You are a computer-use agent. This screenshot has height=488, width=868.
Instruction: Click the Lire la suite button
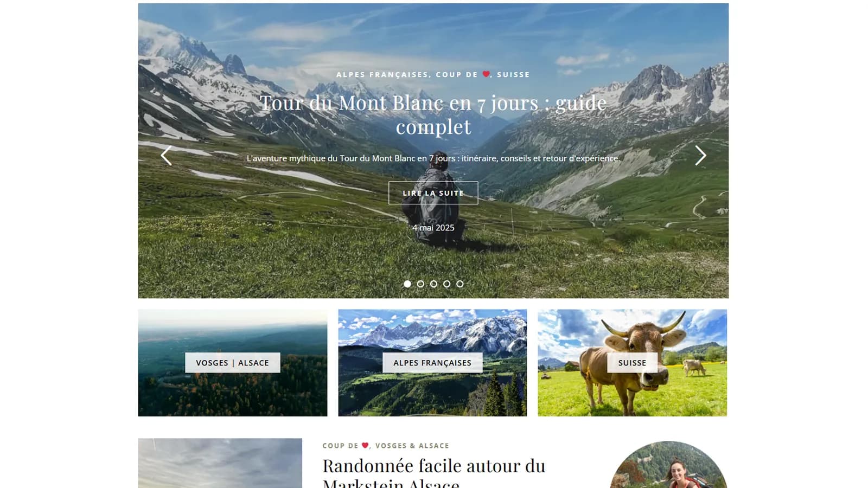pos(433,193)
